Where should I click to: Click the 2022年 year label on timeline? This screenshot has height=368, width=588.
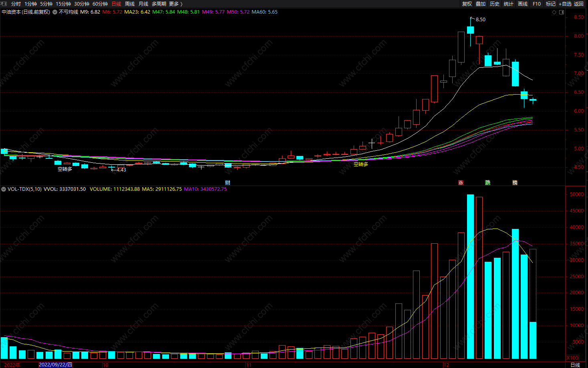12,365
